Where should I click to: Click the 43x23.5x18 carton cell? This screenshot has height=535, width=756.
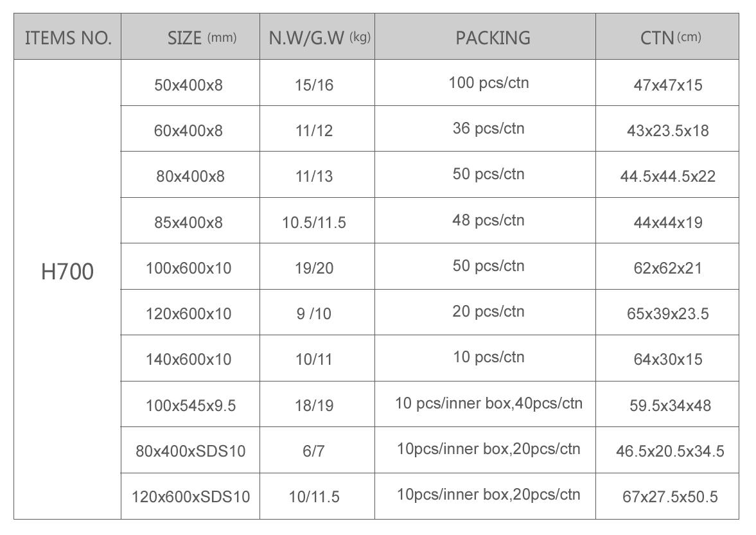667,128
